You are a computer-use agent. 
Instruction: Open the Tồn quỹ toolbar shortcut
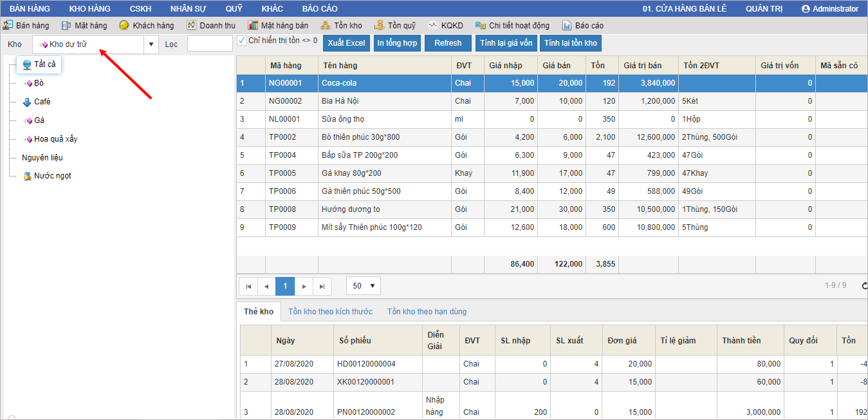pos(394,26)
